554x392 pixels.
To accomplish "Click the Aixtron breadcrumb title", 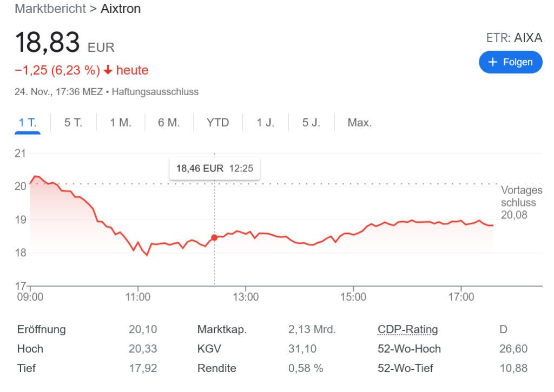I will coord(120,9).
